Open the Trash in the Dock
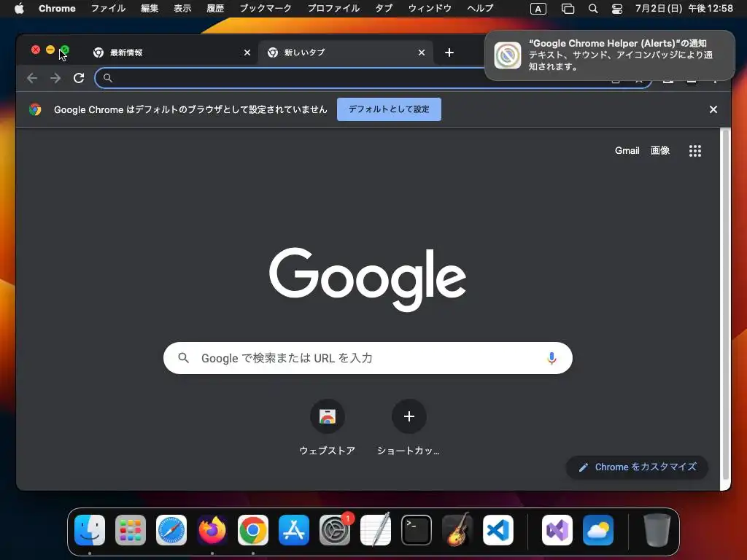 tap(657, 530)
